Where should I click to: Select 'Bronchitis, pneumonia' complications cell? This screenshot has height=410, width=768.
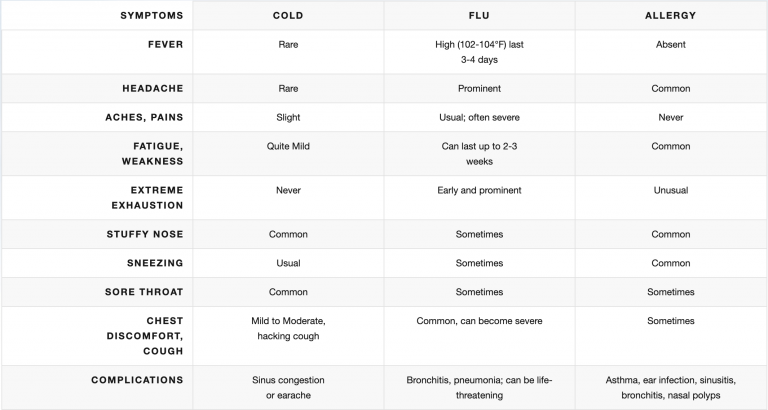click(479, 387)
